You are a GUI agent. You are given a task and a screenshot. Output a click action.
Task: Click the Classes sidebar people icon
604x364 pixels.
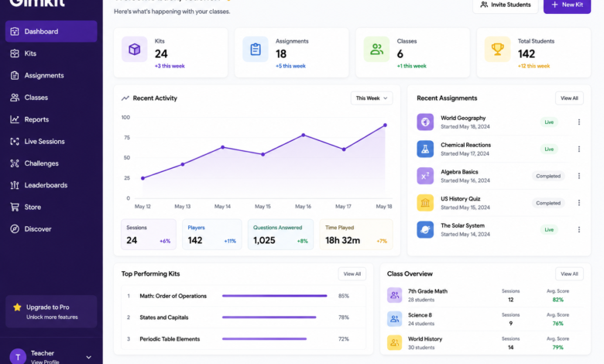[x=15, y=98]
